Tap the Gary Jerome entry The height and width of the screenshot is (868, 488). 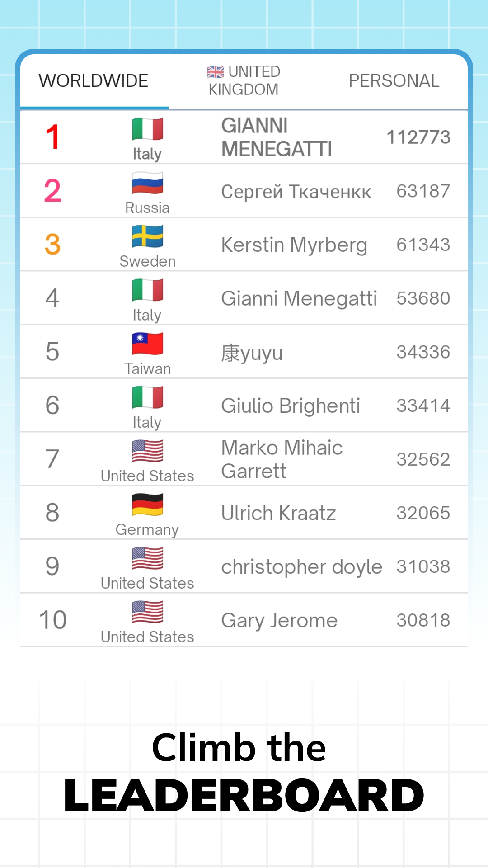coord(279,620)
